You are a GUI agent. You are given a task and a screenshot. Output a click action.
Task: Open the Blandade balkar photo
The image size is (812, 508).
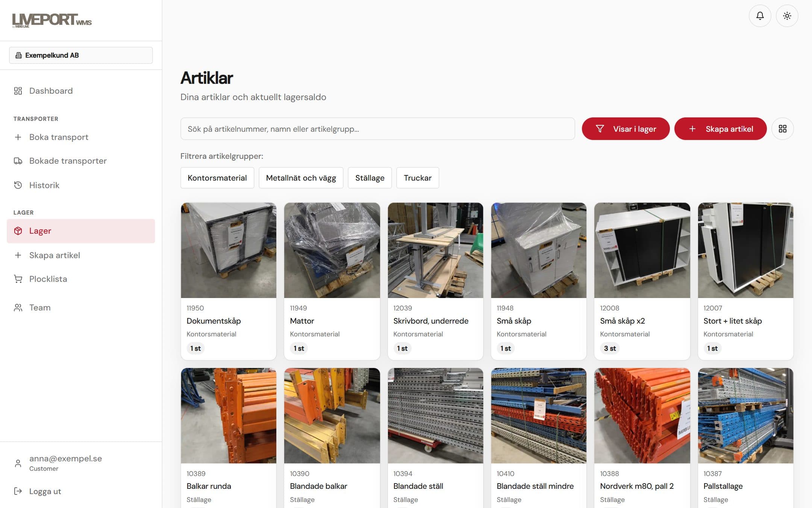tap(332, 416)
